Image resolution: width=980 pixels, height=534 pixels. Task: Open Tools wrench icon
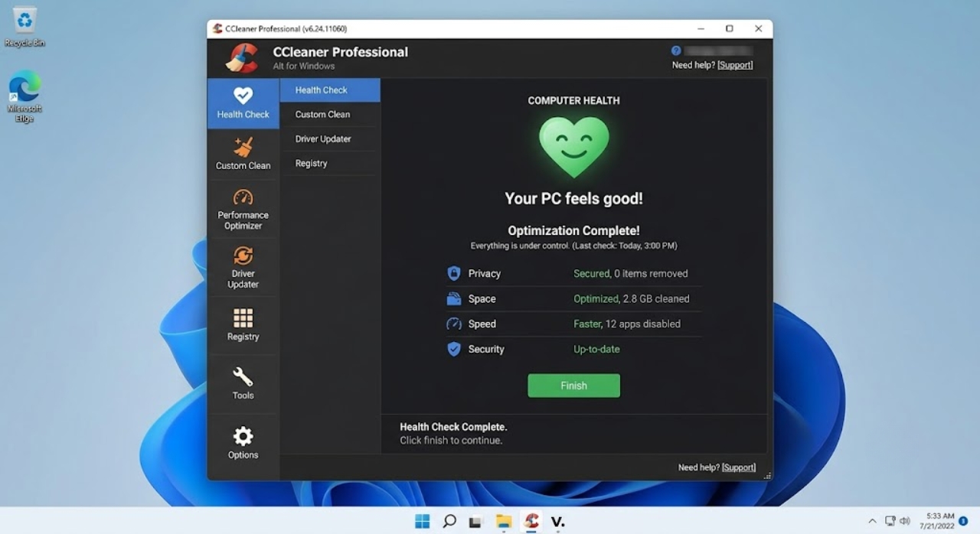(x=243, y=376)
